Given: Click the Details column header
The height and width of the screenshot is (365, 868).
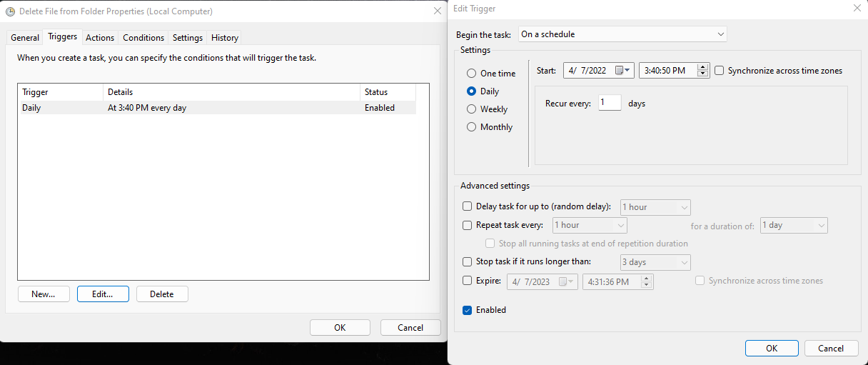Looking at the screenshot, I should [x=232, y=92].
